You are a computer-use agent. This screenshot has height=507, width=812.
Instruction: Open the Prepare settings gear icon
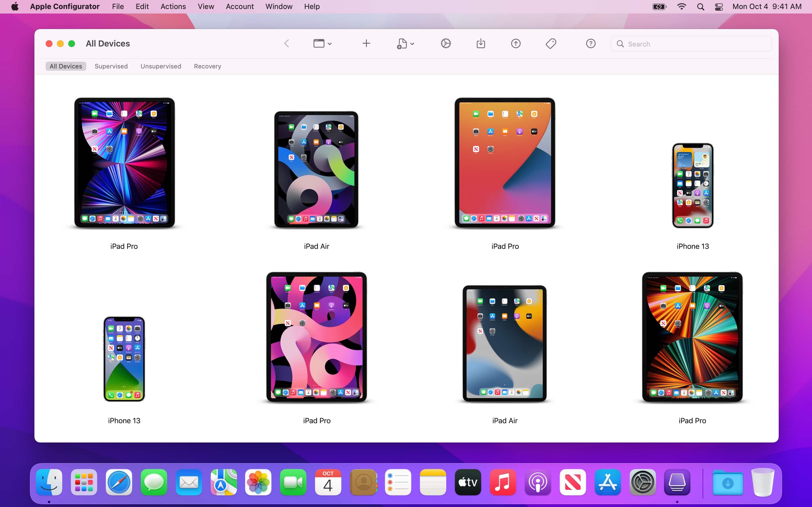click(445, 43)
